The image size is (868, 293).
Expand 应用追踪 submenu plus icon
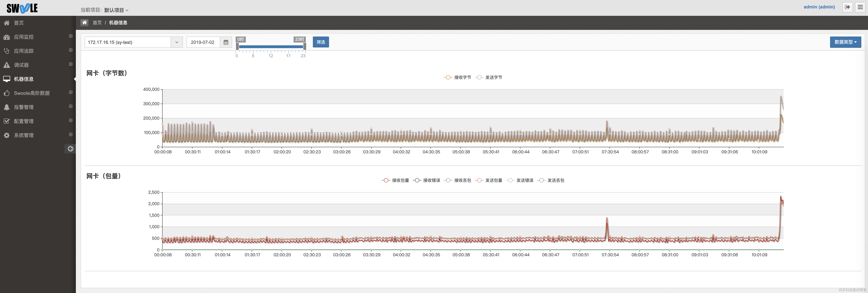click(71, 50)
